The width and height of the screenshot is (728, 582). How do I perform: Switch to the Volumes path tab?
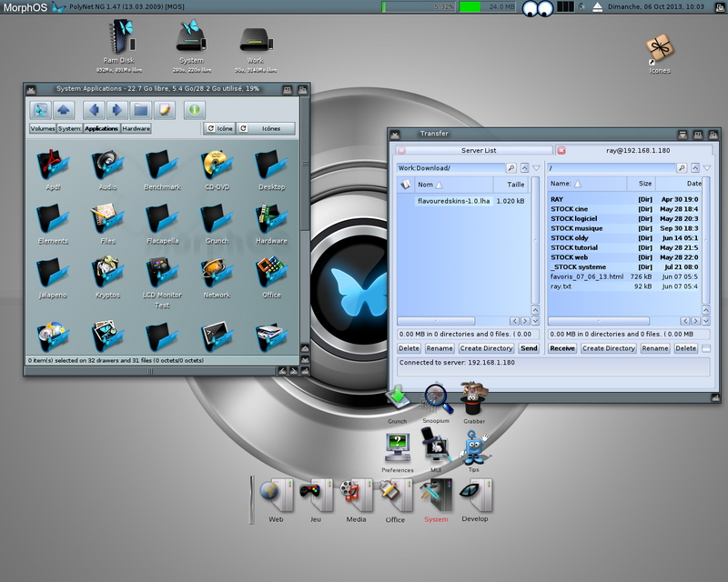click(43, 128)
